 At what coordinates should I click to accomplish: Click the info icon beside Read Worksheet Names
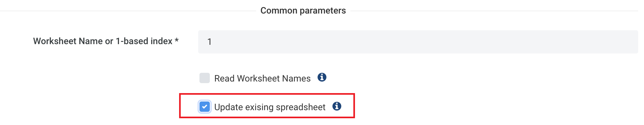pyautogui.click(x=322, y=77)
